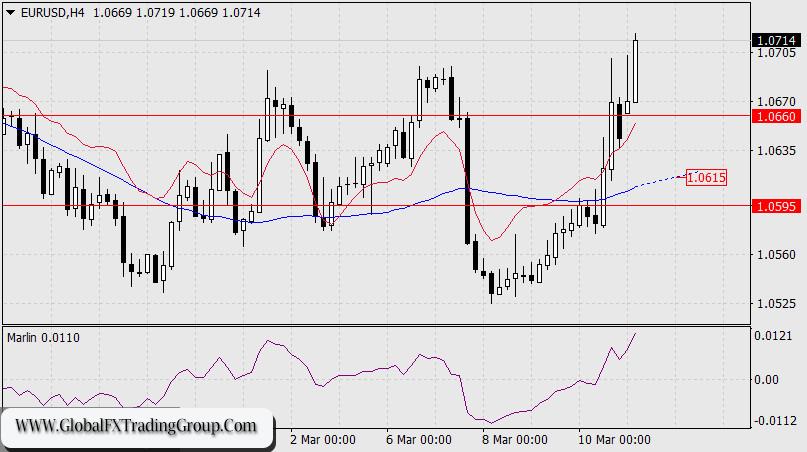807x452 pixels.
Task: Click the 6 Mar 00:00 time label
Action: 418,440
